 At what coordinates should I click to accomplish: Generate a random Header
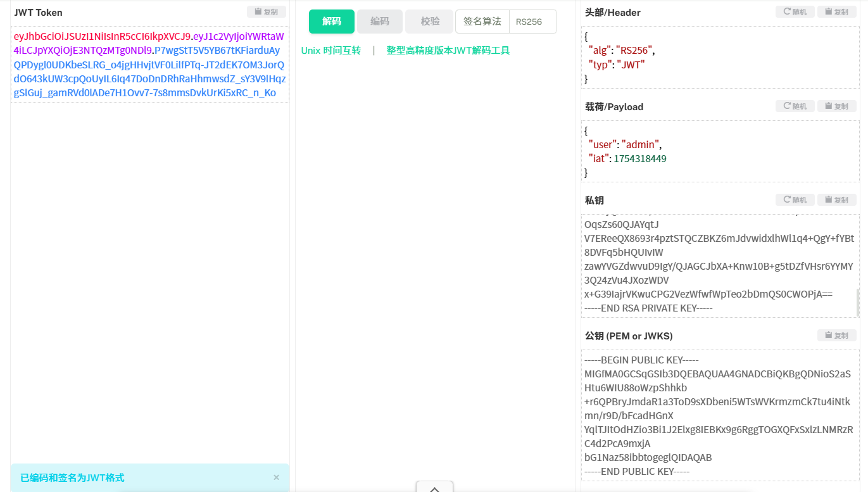795,11
